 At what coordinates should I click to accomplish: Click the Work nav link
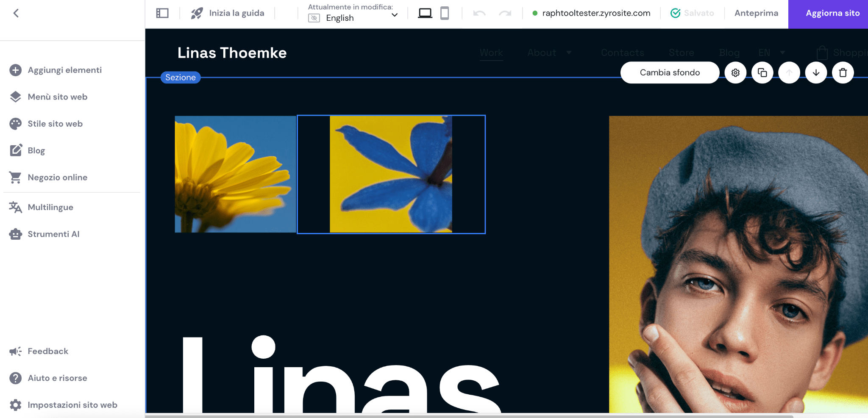pyautogui.click(x=491, y=53)
